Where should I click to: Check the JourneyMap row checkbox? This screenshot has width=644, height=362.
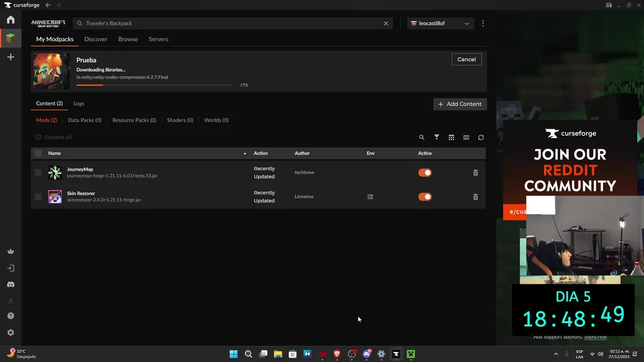(38, 172)
